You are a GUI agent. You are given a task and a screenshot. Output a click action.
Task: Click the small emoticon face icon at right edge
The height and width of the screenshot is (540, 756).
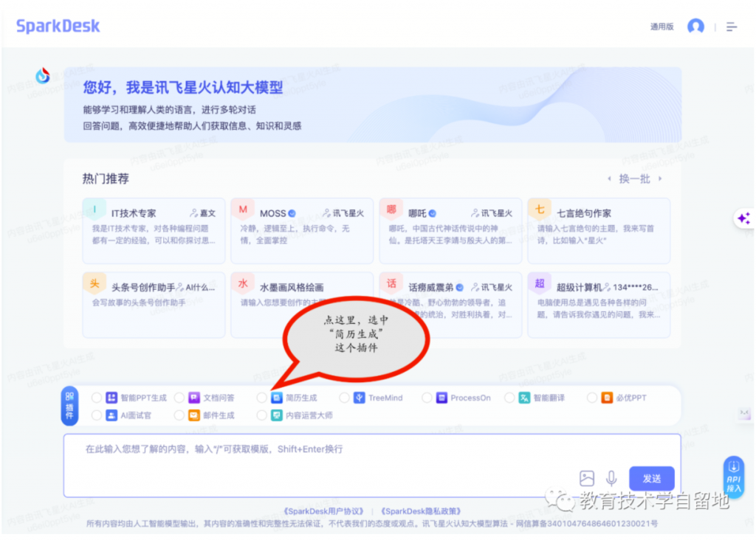(x=744, y=413)
